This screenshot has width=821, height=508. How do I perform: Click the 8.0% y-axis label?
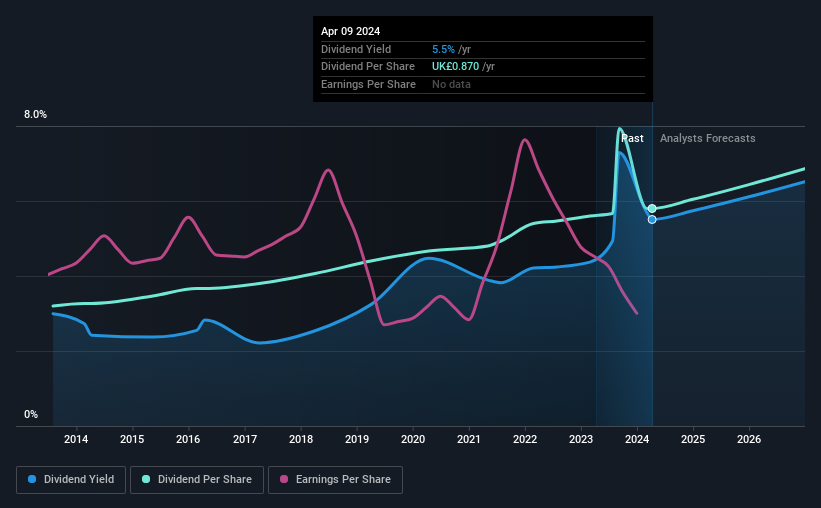(35, 114)
